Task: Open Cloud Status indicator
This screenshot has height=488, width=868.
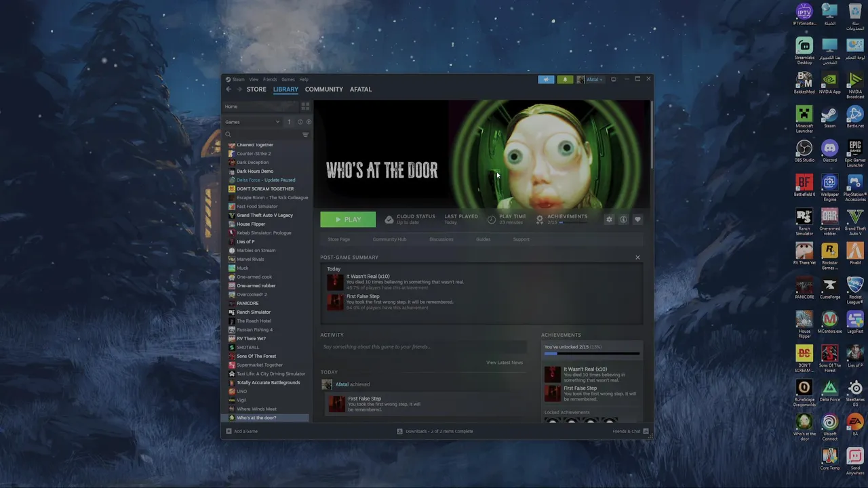Action: [x=410, y=219]
